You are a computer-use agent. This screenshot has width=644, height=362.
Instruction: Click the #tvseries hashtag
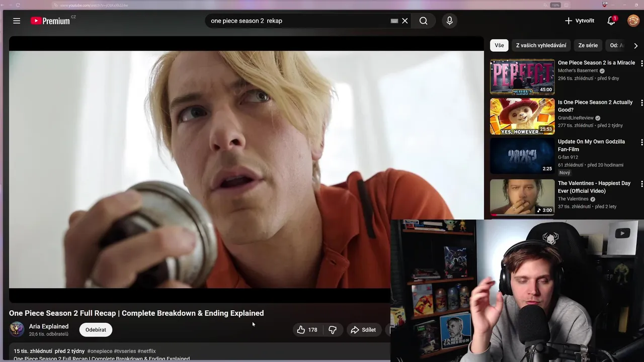[x=125, y=351]
